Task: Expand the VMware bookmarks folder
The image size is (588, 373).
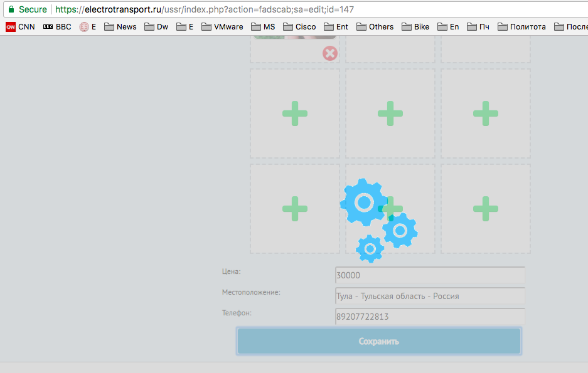Action: (x=222, y=27)
